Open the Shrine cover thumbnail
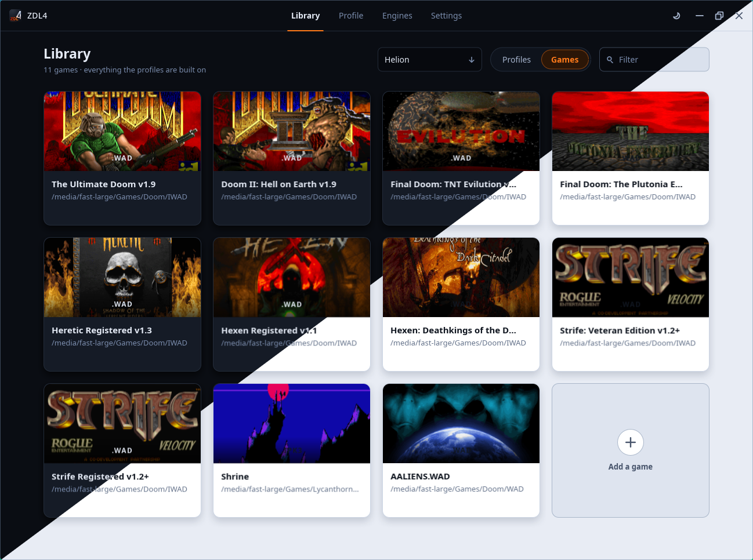 [x=292, y=423]
